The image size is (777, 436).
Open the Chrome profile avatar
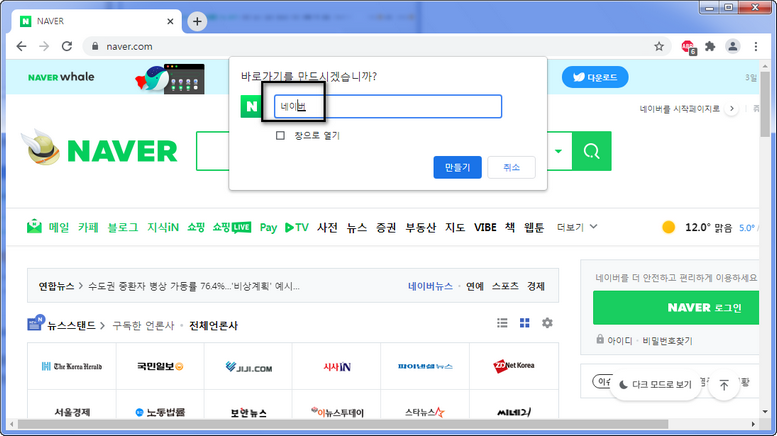coord(732,47)
